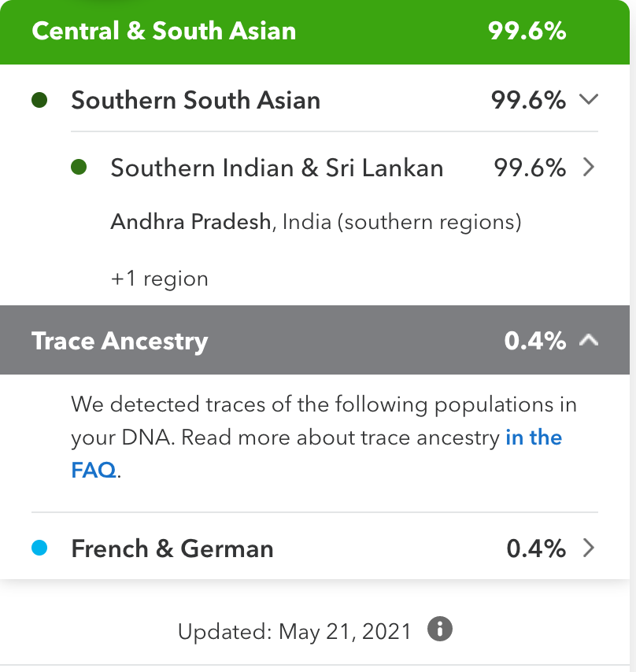
Task: Select the Southern South Asian row label
Action: tap(195, 101)
